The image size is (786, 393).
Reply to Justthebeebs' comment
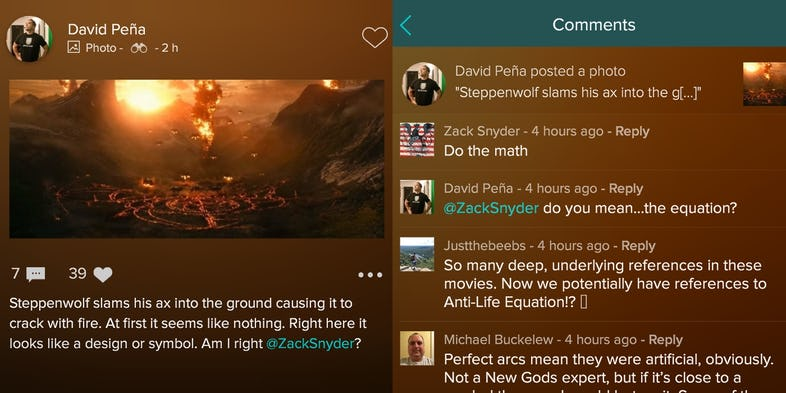tap(638, 246)
